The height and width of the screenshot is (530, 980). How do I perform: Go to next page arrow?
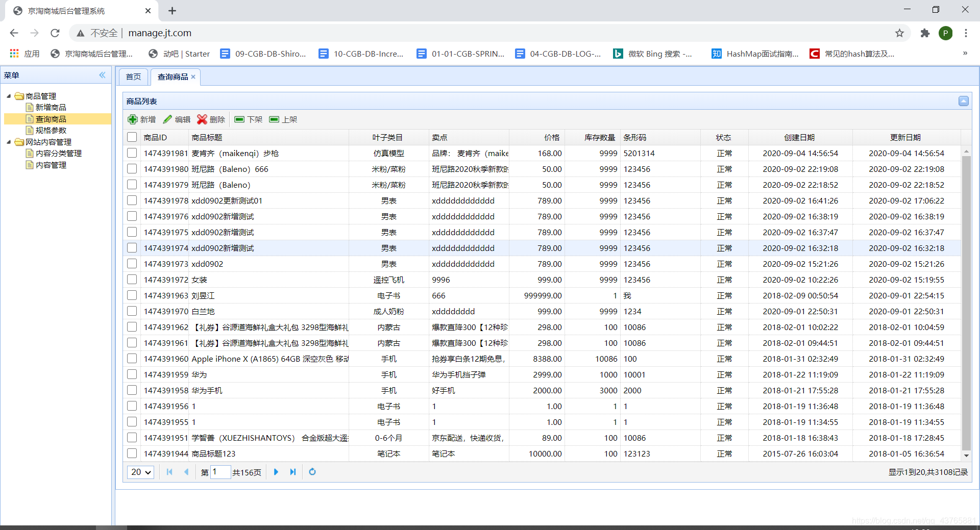coord(276,472)
